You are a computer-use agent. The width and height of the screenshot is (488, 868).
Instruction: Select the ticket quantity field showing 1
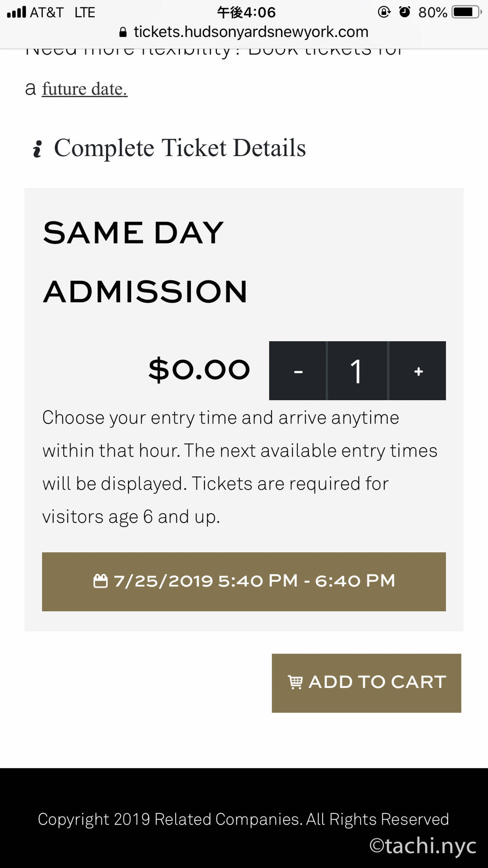click(357, 371)
